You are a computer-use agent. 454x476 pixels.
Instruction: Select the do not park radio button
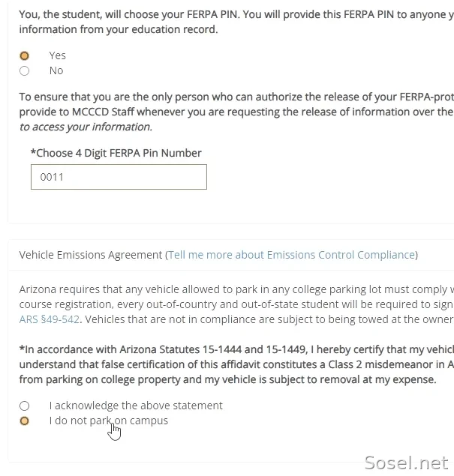pyautogui.click(x=24, y=421)
